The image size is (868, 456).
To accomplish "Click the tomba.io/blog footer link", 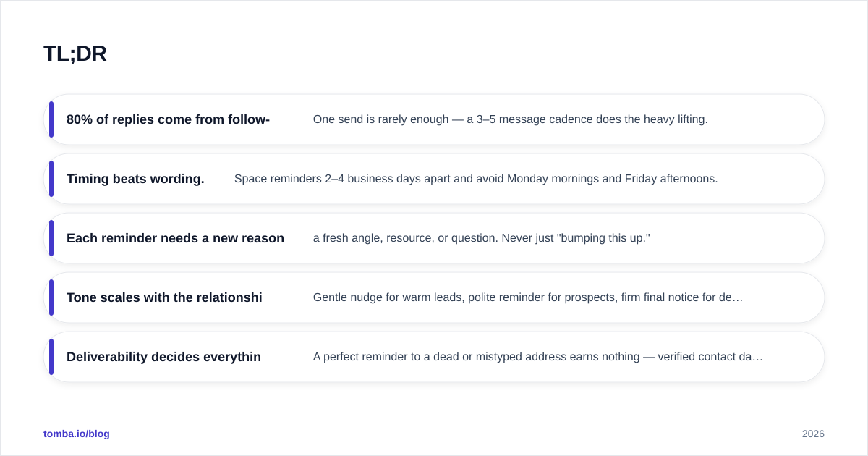I will coord(77,434).
